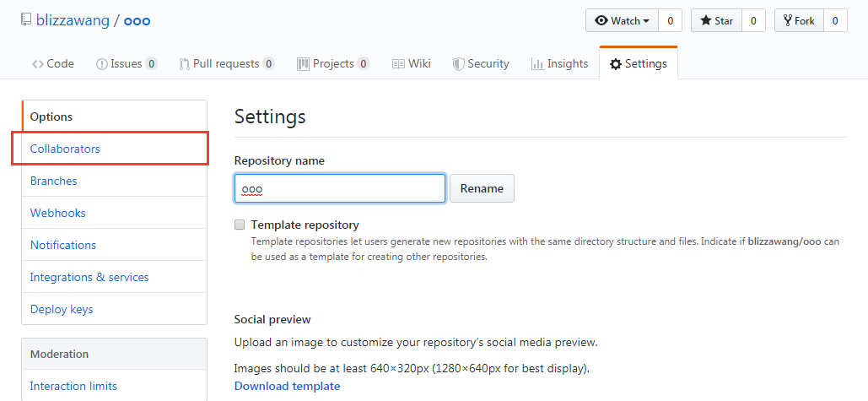Open the Watch dropdown menu

[621, 21]
